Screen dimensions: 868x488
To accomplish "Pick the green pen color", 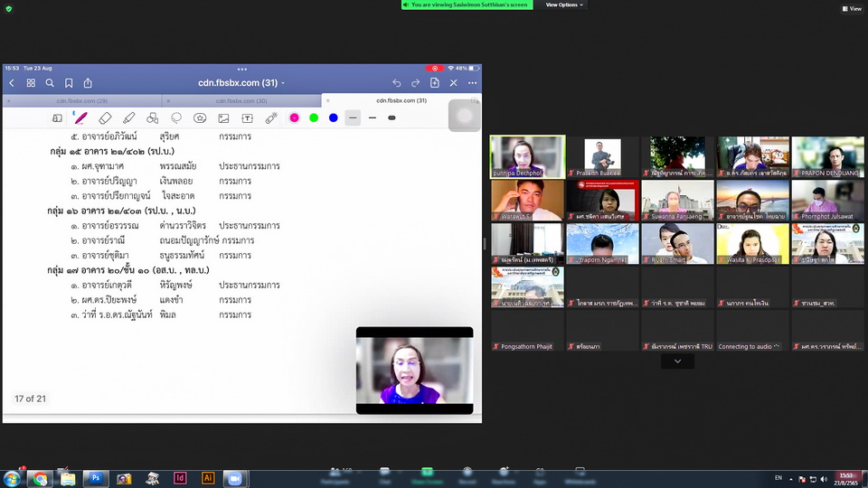I will coord(314,117).
